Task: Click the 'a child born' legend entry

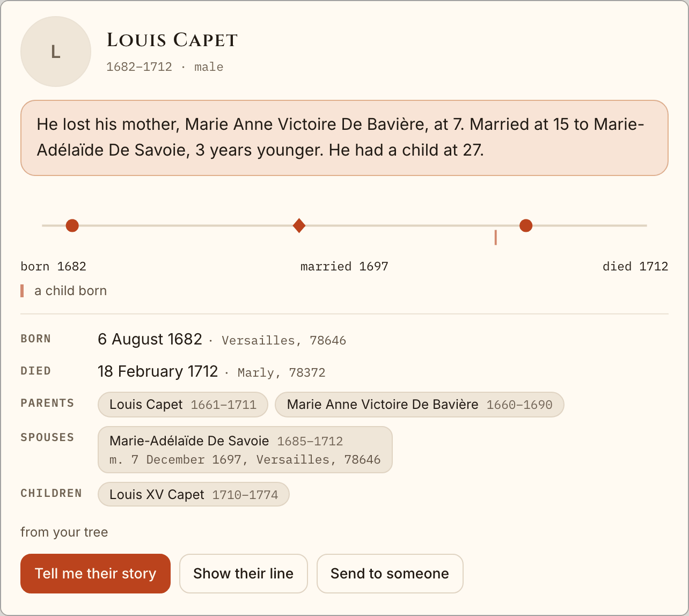Action: pyautogui.click(x=64, y=291)
